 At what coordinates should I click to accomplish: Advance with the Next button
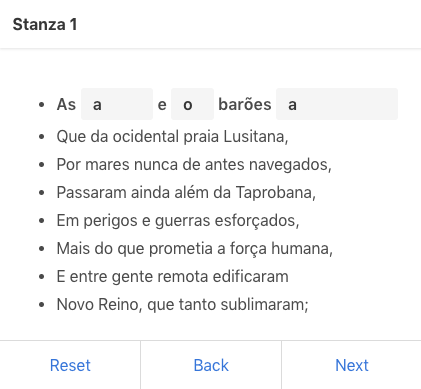352,365
